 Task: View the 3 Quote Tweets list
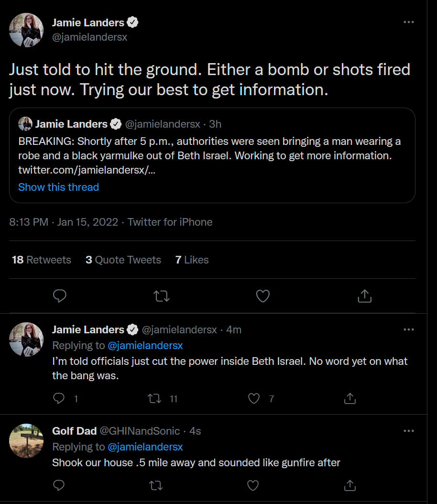(123, 260)
